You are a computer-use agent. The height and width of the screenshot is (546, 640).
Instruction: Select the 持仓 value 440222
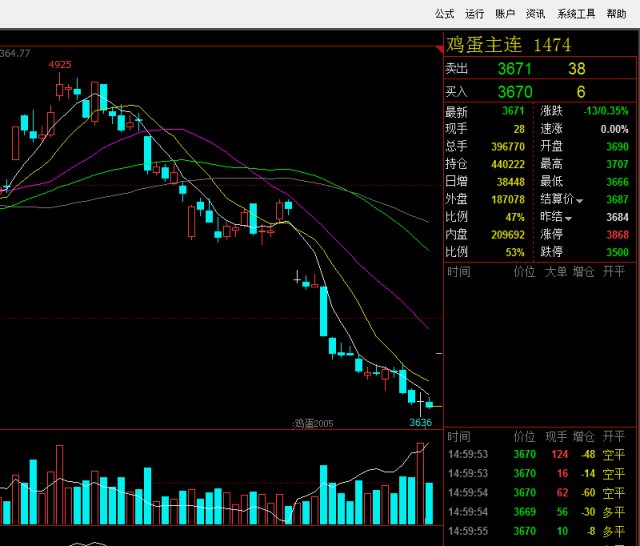point(508,164)
